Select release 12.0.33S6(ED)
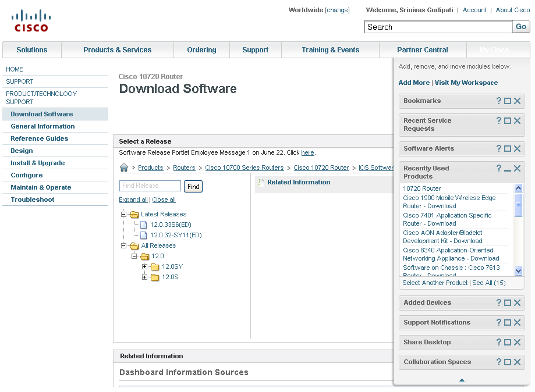 click(171, 224)
